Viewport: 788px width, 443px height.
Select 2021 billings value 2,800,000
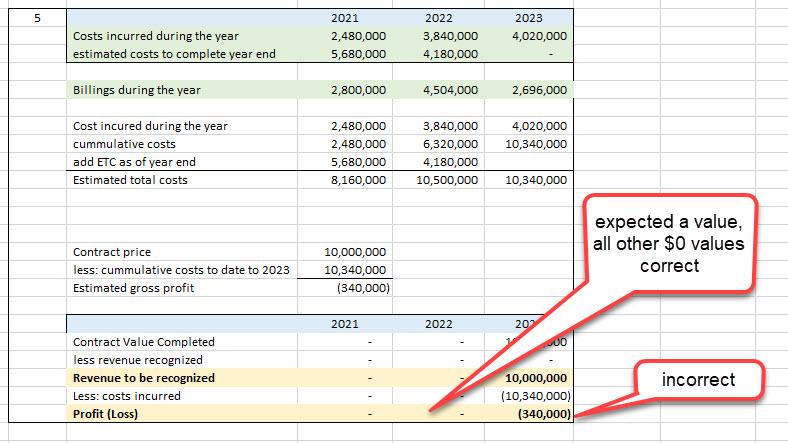(x=358, y=90)
